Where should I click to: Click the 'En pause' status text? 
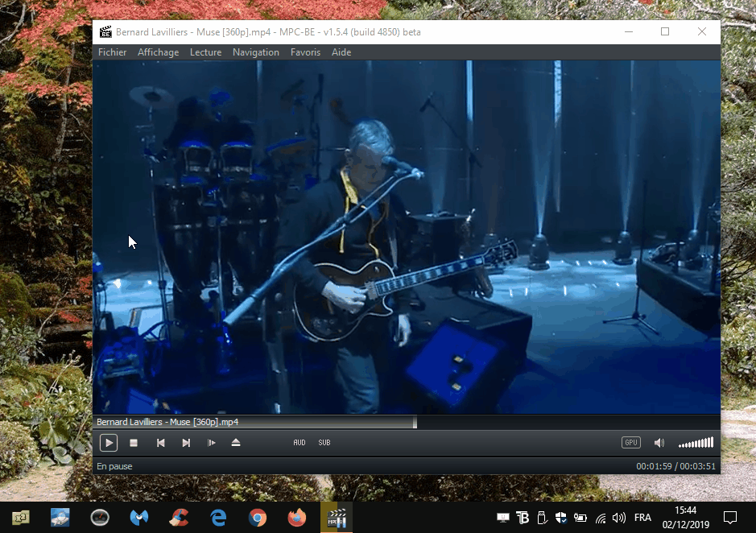tap(114, 466)
